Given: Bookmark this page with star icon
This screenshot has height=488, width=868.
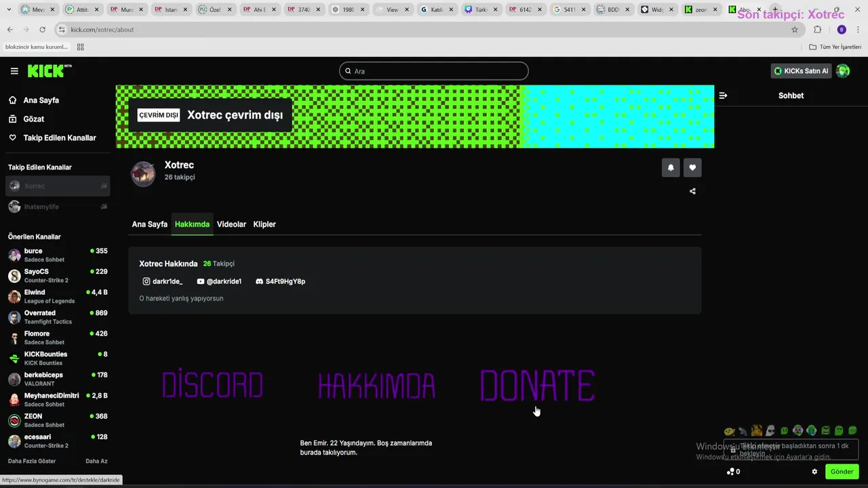Looking at the screenshot, I should 795,30.
